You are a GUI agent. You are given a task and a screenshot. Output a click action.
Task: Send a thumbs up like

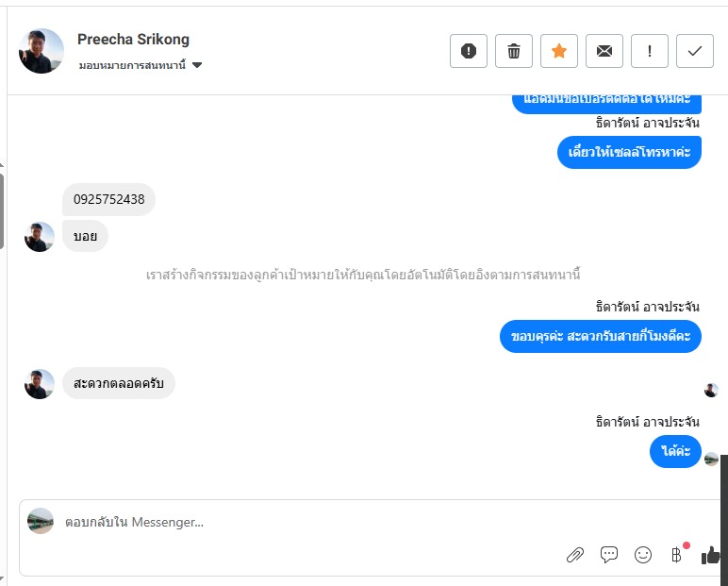tap(711, 555)
